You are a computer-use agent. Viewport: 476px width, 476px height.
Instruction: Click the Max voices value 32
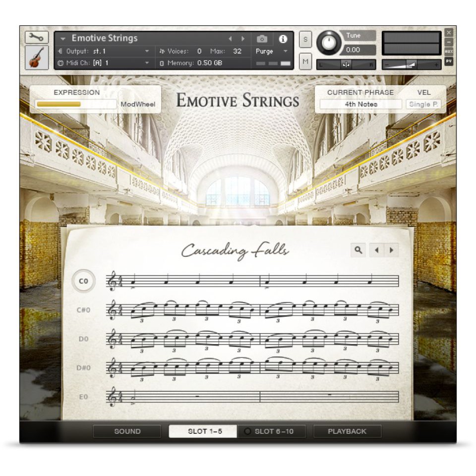(x=237, y=51)
